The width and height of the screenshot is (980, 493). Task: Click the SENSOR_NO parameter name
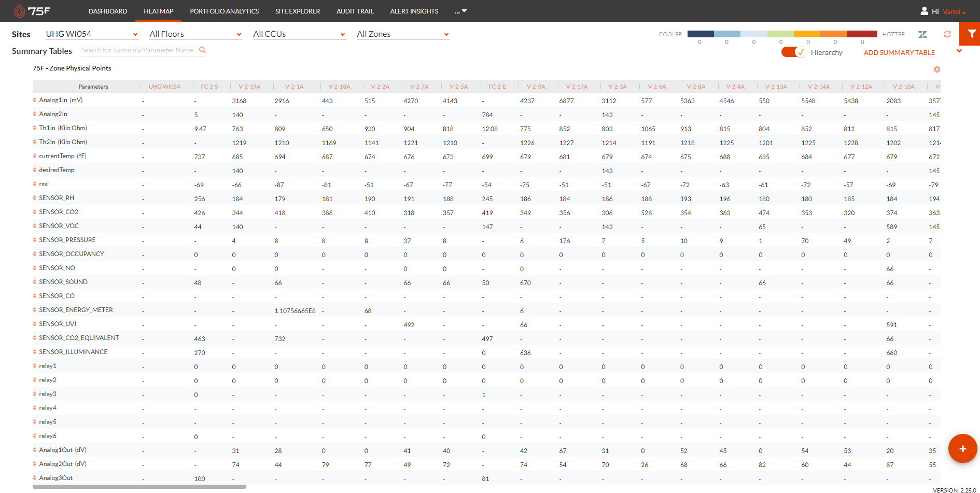tap(57, 268)
